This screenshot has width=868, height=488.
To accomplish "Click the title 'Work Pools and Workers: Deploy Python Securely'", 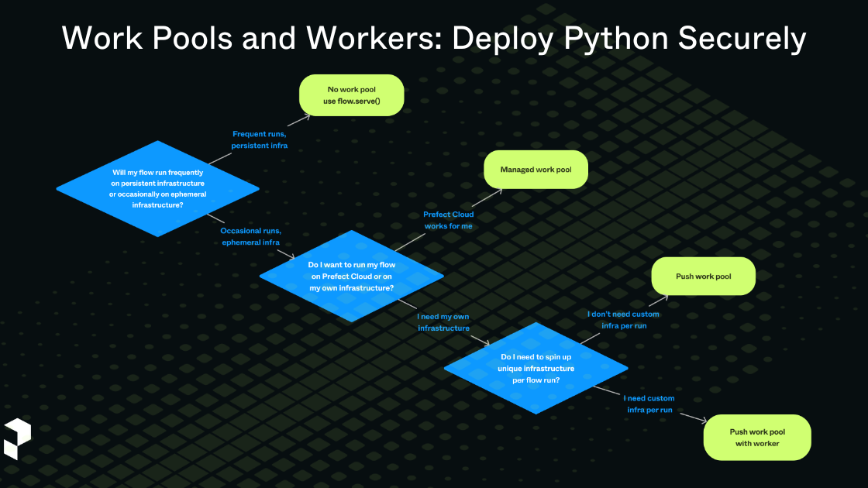I will (434, 38).
